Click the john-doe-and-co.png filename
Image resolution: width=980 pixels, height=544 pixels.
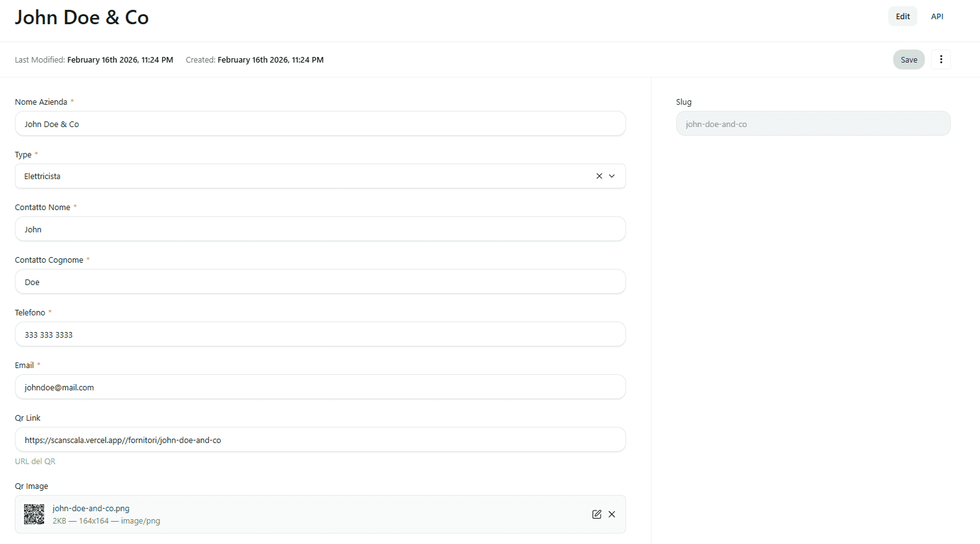point(91,509)
